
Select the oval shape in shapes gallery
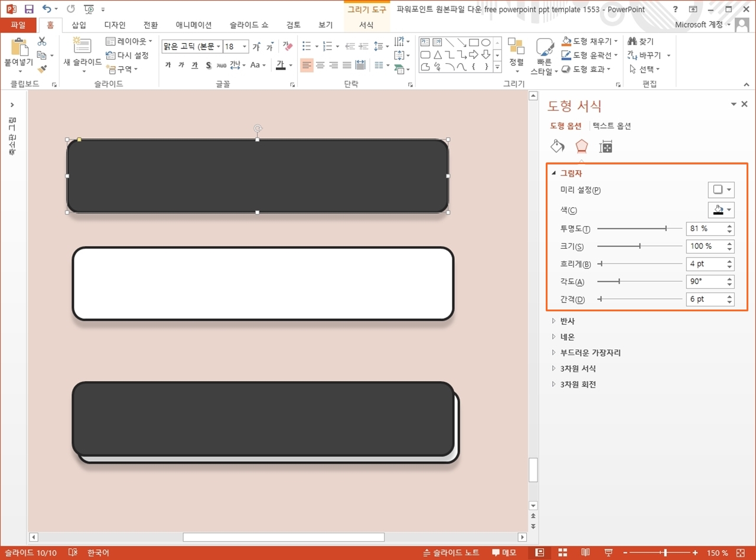point(485,43)
